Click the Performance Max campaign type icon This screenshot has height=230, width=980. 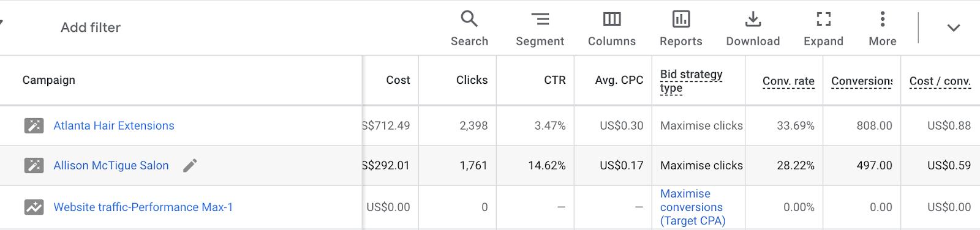(x=34, y=207)
